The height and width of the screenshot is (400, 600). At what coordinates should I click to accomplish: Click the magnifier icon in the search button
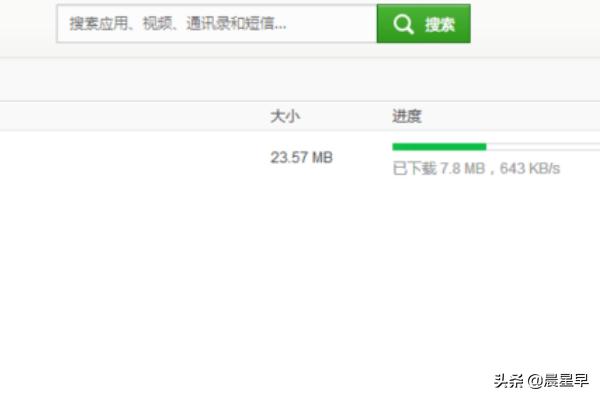tap(403, 24)
